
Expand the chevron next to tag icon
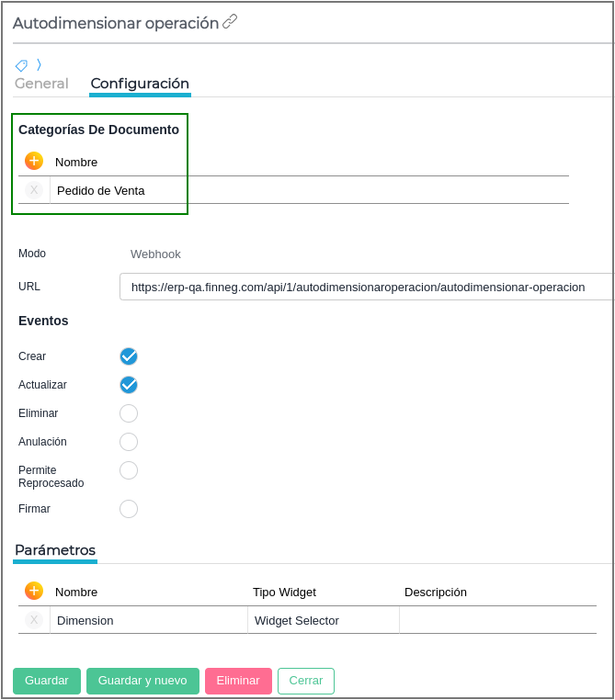pos(39,64)
